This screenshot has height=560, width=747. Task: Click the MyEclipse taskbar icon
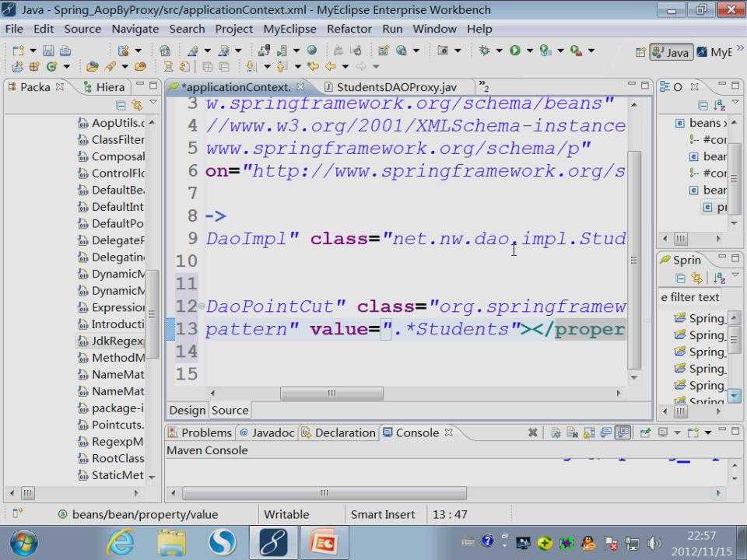click(273, 542)
